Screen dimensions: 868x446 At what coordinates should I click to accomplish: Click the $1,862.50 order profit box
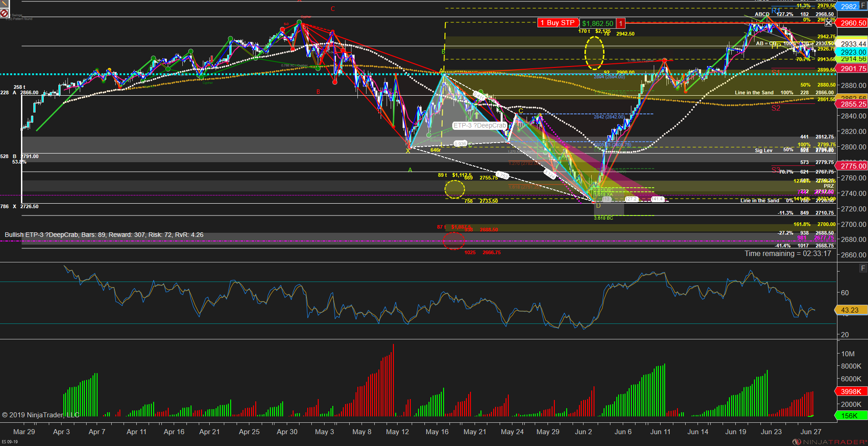tap(598, 23)
